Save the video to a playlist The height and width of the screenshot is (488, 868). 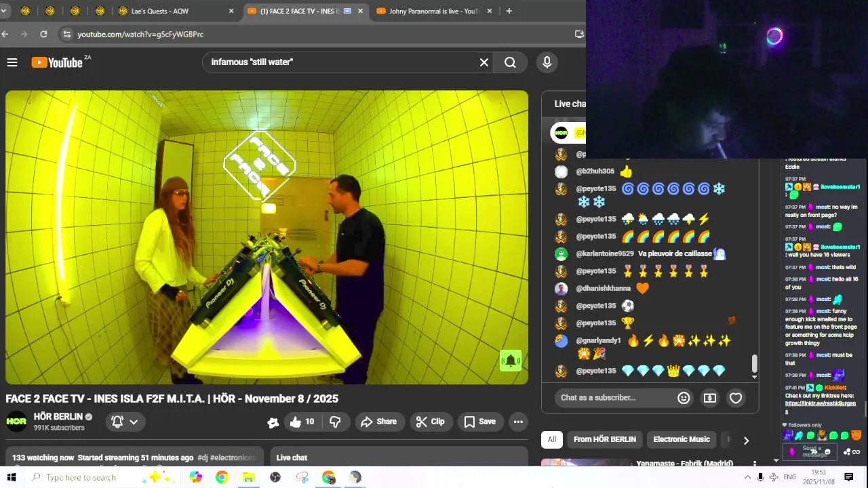pyautogui.click(x=480, y=422)
